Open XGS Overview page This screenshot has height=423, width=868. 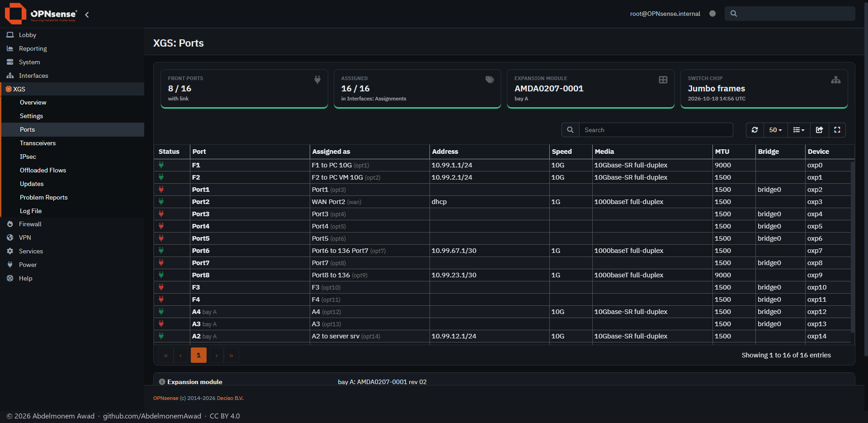pos(72,103)
